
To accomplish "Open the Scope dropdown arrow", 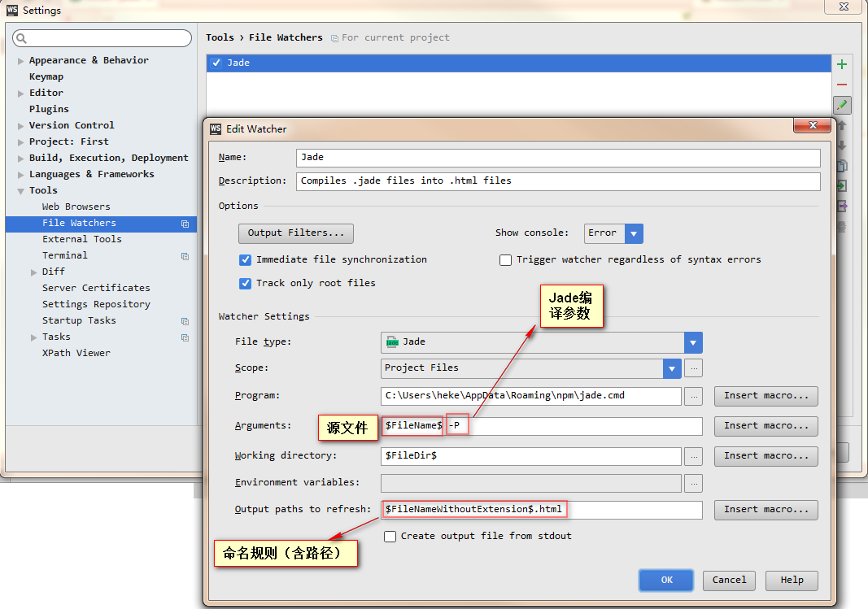I will coord(672,368).
